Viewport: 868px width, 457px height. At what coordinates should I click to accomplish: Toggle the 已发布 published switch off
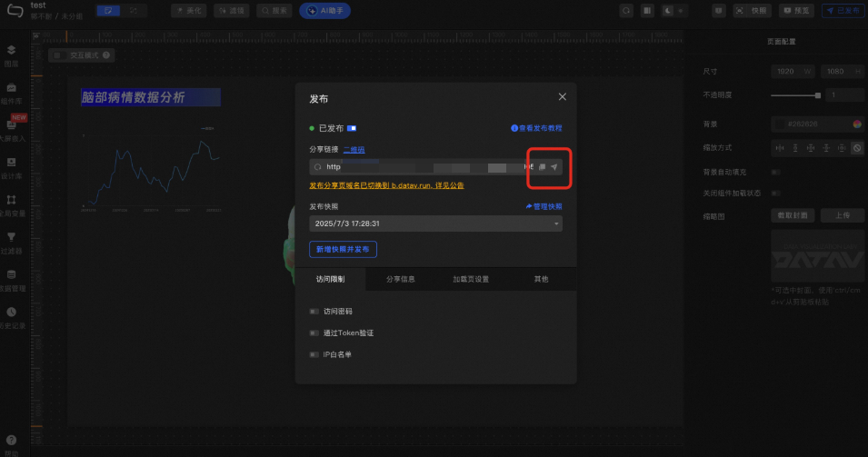(x=352, y=128)
